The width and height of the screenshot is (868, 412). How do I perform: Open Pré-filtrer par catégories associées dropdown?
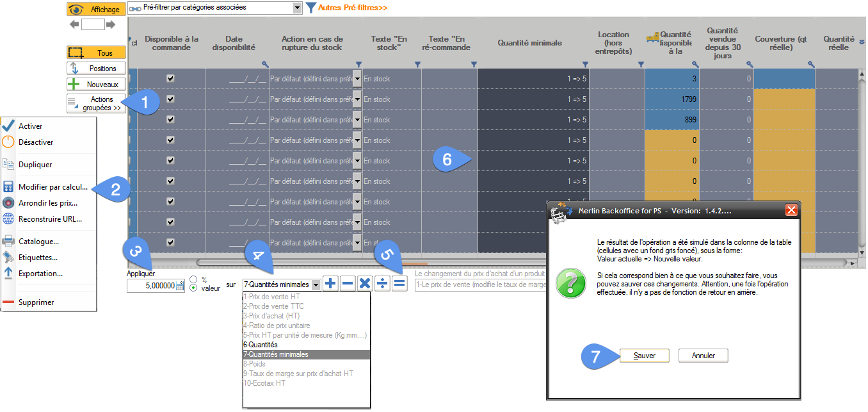pos(297,8)
